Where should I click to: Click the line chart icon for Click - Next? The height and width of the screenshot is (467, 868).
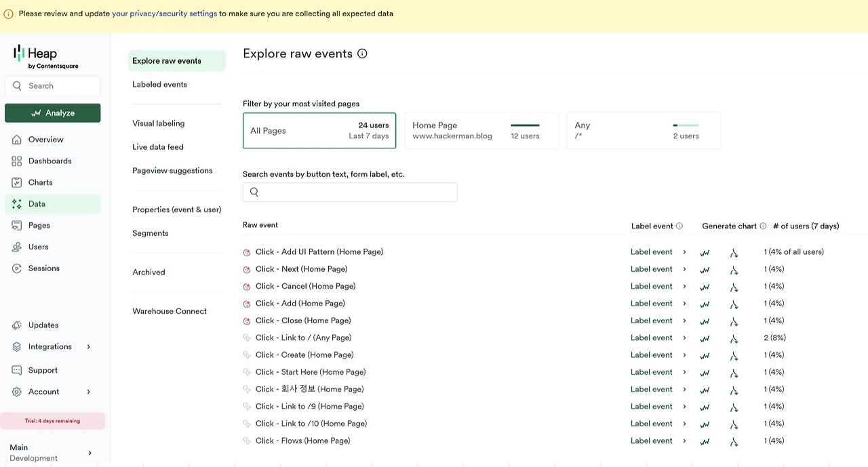(705, 270)
